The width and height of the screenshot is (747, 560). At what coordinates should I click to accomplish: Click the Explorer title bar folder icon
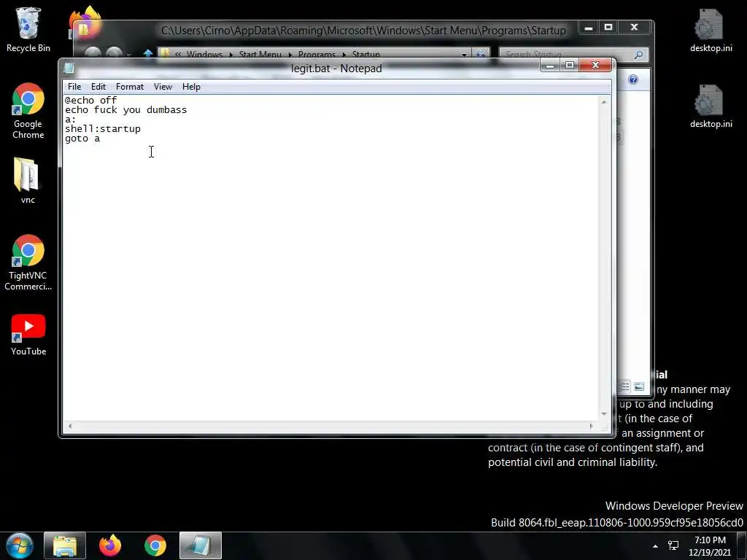85,30
